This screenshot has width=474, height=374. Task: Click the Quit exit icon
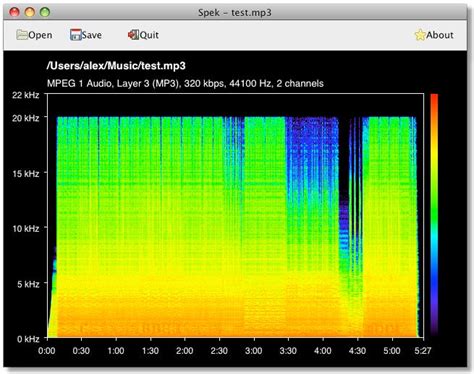[x=133, y=35]
